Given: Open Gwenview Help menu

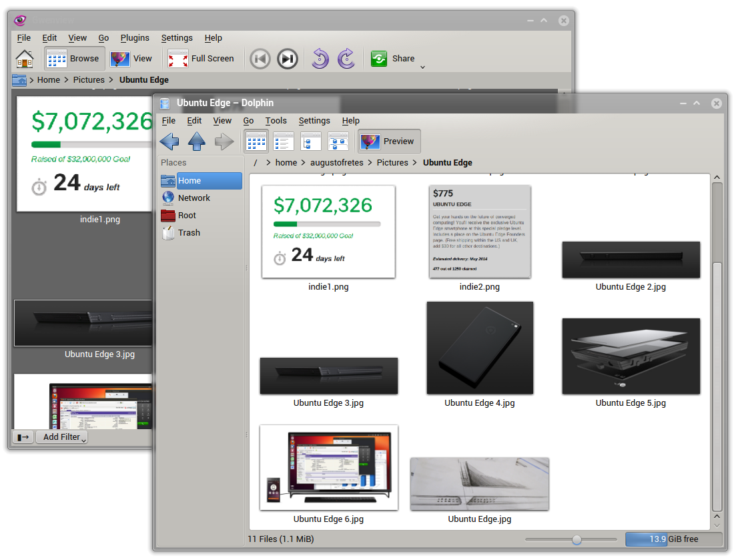Looking at the screenshot, I should 213,38.
